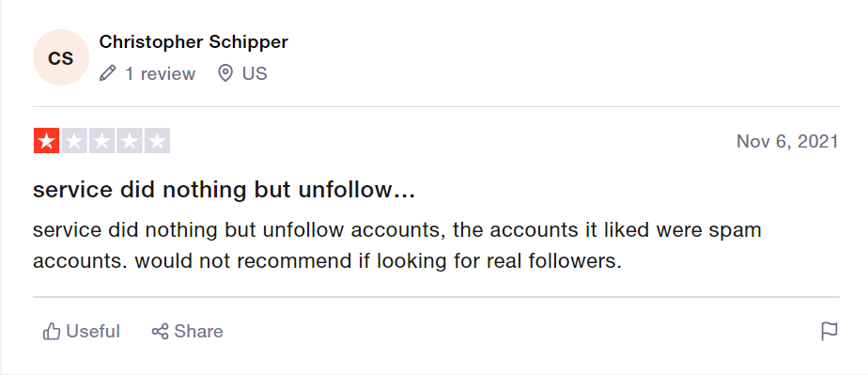Click the CS profile avatar
The height and width of the screenshot is (375, 868).
coord(61,57)
